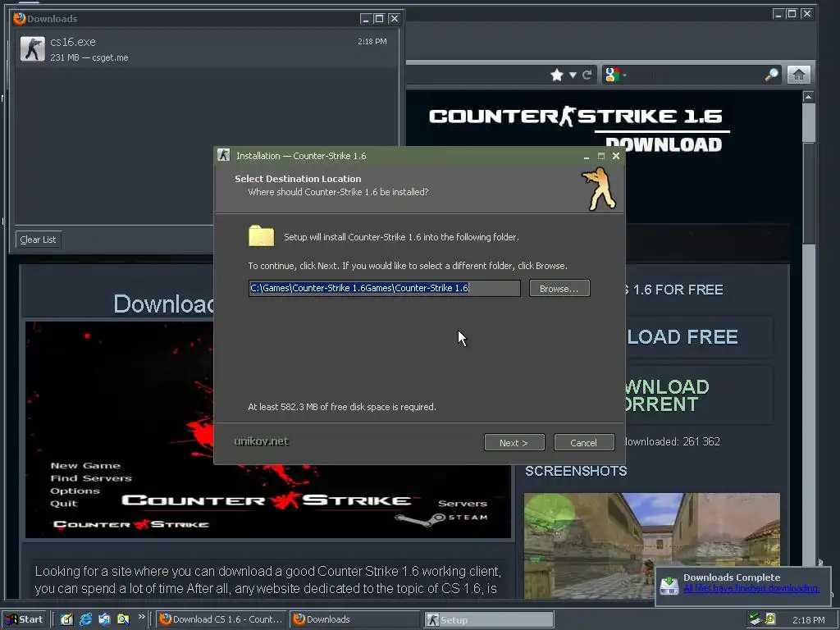
Task: Click the unikov.net text in the installer
Action: pos(262,441)
